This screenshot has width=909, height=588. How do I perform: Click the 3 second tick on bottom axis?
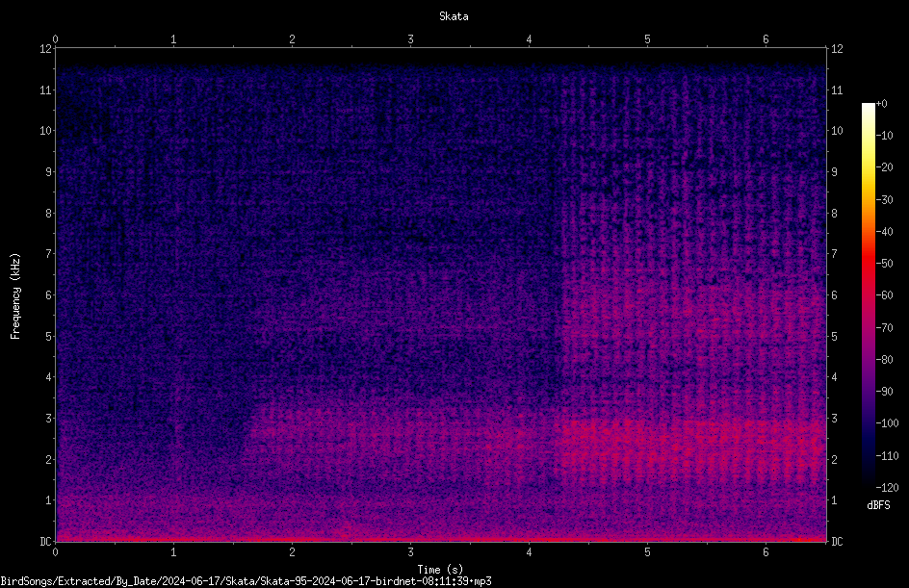click(x=410, y=552)
